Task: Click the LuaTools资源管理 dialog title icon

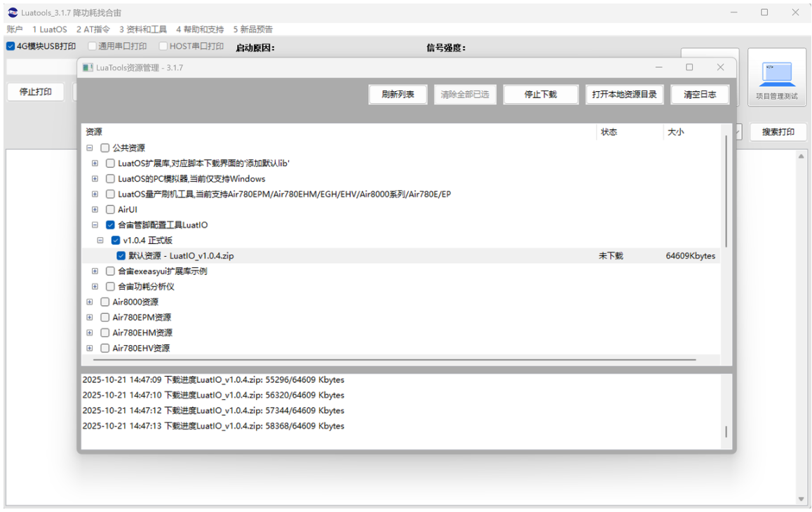Action: [x=88, y=68]
